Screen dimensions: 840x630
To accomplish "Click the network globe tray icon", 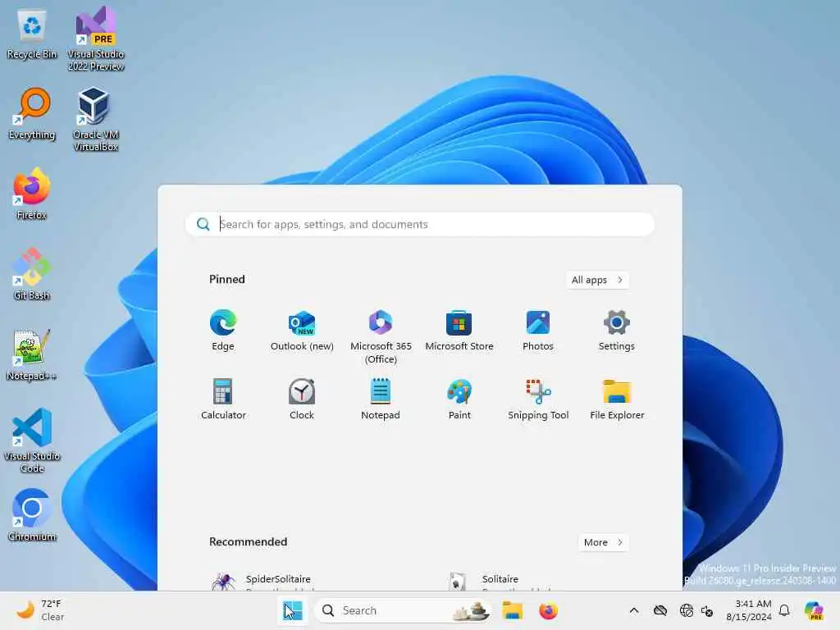I will coord(687,610).
